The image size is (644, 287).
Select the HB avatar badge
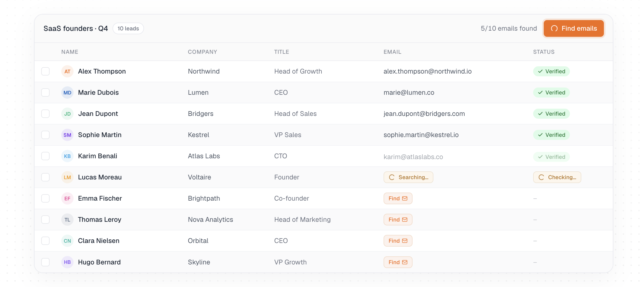point(67,262)
